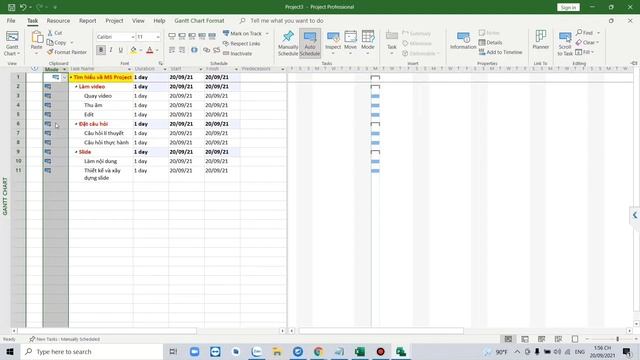Unlink tasks using broken chain icon
Image resolution: width=640 pixels, height=360 pixels.
(x=216, y=50)
